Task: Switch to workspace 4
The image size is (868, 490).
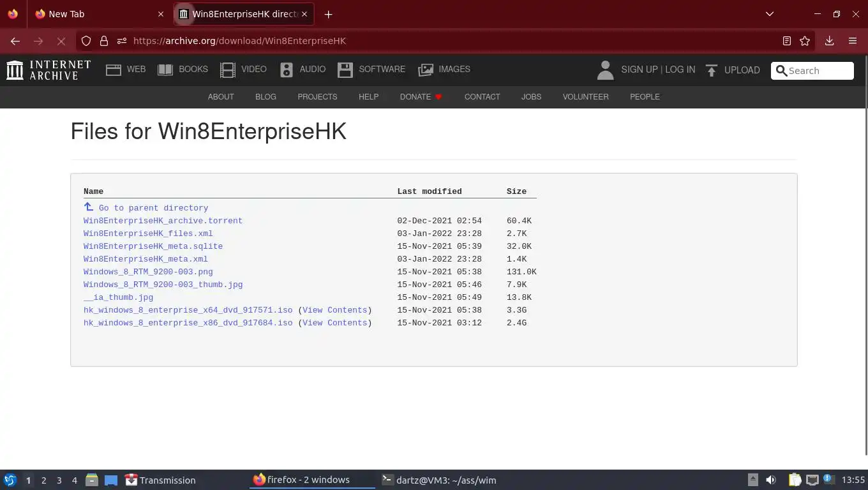Action: click(74, 480)
